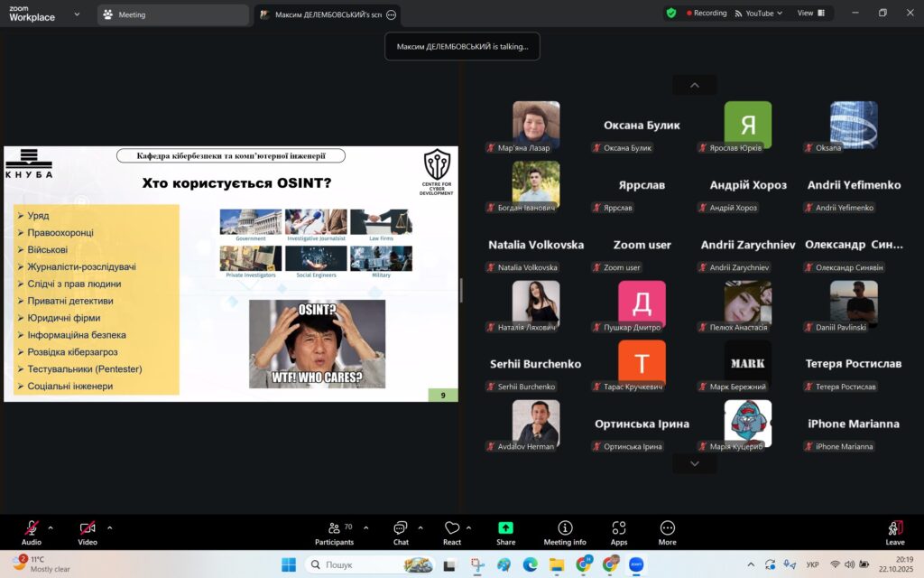Select Avdalov Herman's video thumbnail
The image size is (924, 578).
[536, 423]
